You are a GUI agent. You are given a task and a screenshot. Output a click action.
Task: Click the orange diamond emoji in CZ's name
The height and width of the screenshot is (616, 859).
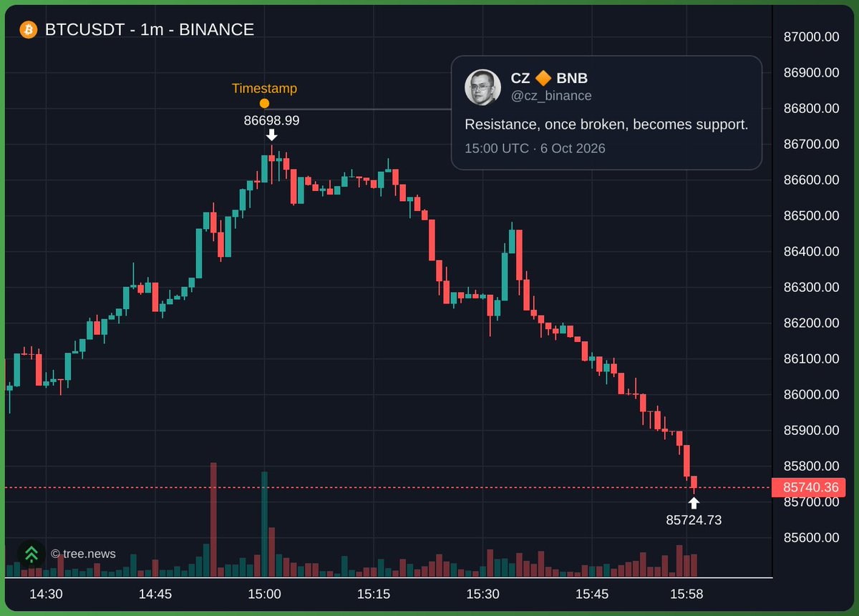coord(543,79)
